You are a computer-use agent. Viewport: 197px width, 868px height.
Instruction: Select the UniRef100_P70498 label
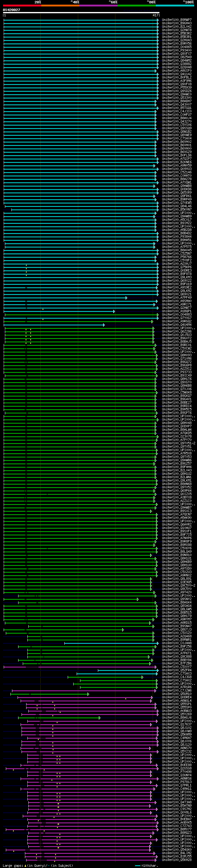pyautogui.click(x=177, y=772)
